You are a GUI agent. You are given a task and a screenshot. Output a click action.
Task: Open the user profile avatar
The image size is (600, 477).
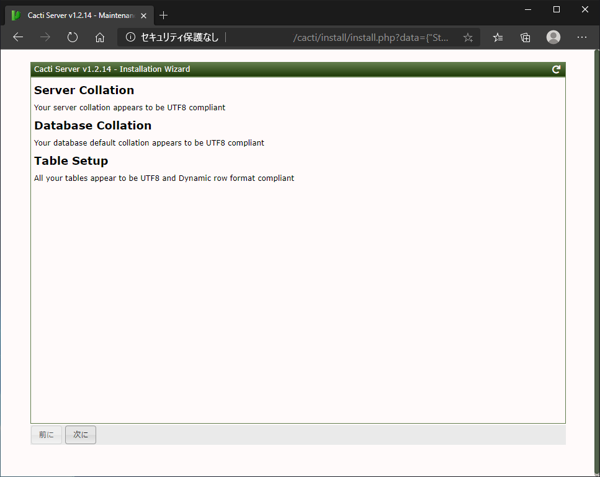pos(553,37)
